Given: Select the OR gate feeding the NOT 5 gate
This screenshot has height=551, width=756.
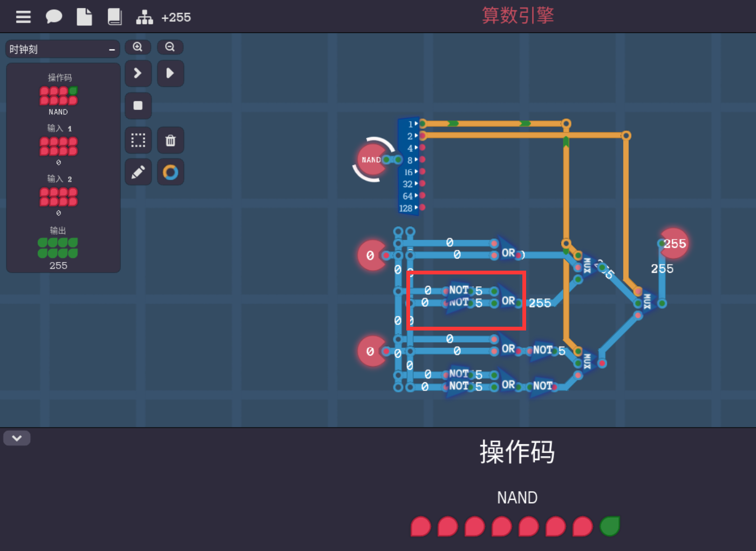Looking at the screenshot, I should pos(508,348).
